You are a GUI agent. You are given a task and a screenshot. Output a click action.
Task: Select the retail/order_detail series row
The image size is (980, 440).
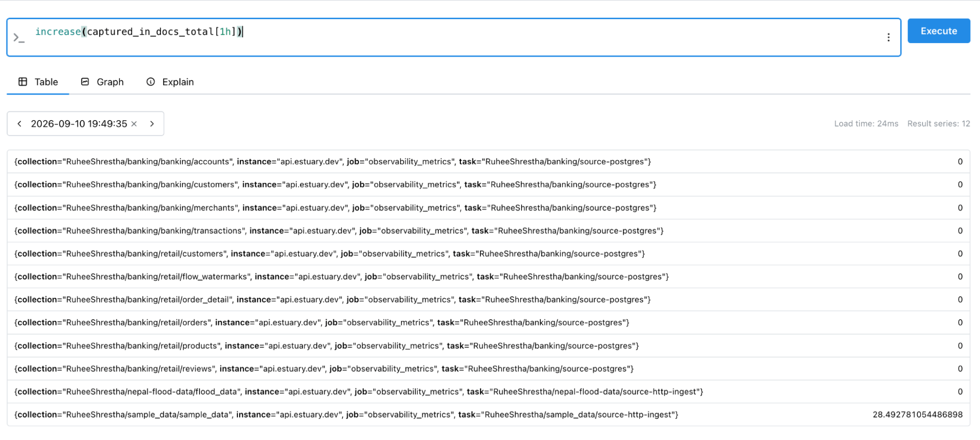(488, 299)
